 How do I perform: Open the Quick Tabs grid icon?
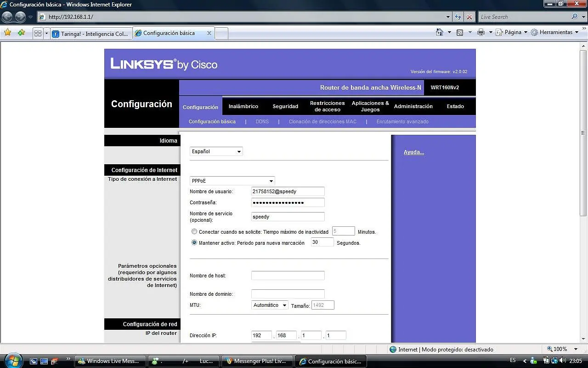pyautogui.click(x=38, y=33)
